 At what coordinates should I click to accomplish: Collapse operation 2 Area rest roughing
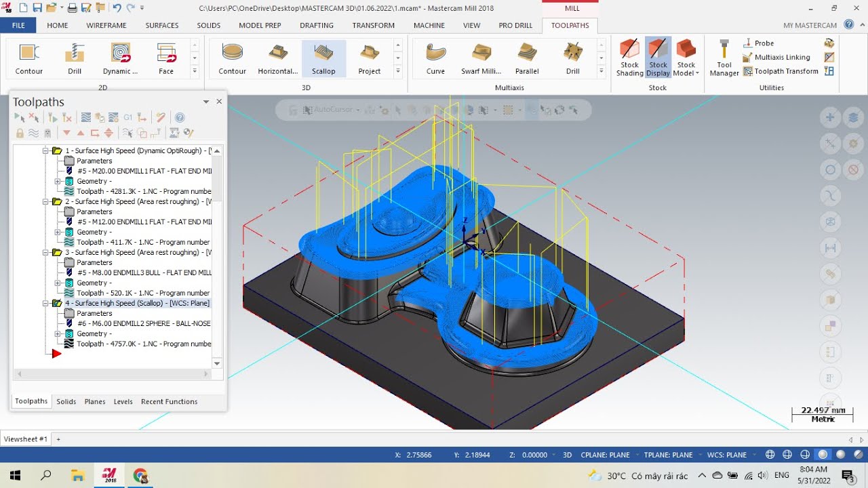click(x=46, y=201)
